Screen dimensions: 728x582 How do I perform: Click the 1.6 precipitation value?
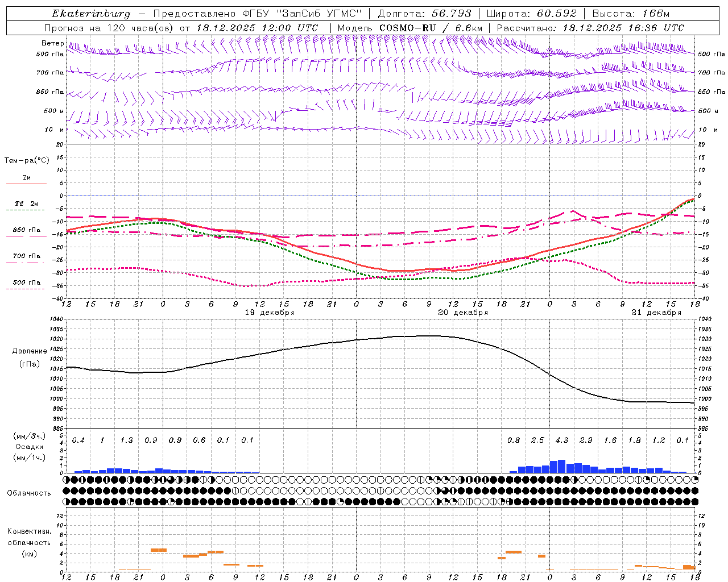(610, 440)
